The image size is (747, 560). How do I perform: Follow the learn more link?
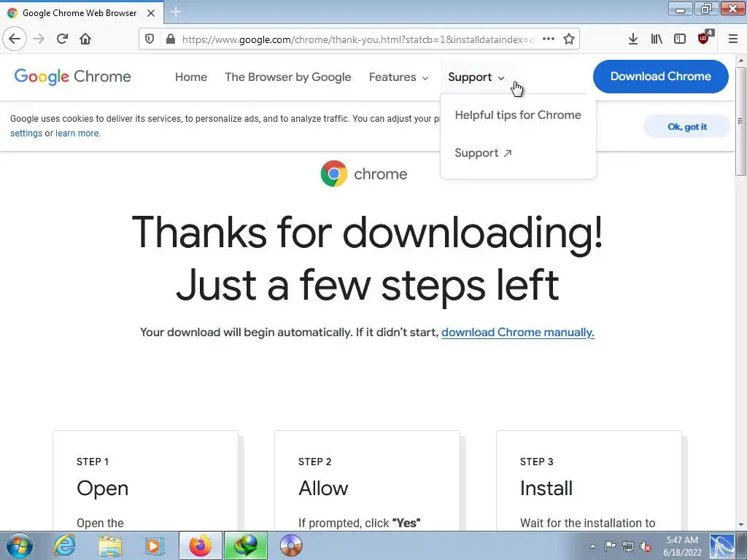[77, 133]
